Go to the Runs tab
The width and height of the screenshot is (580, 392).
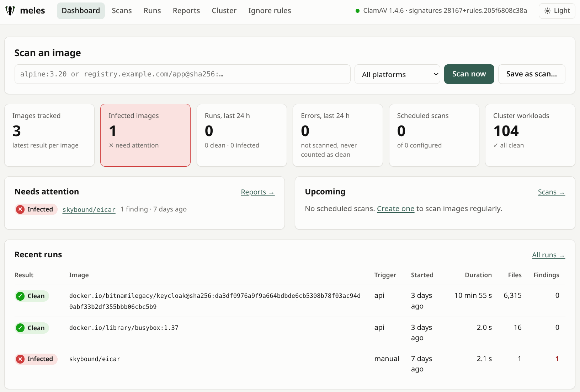pos(152,11)
